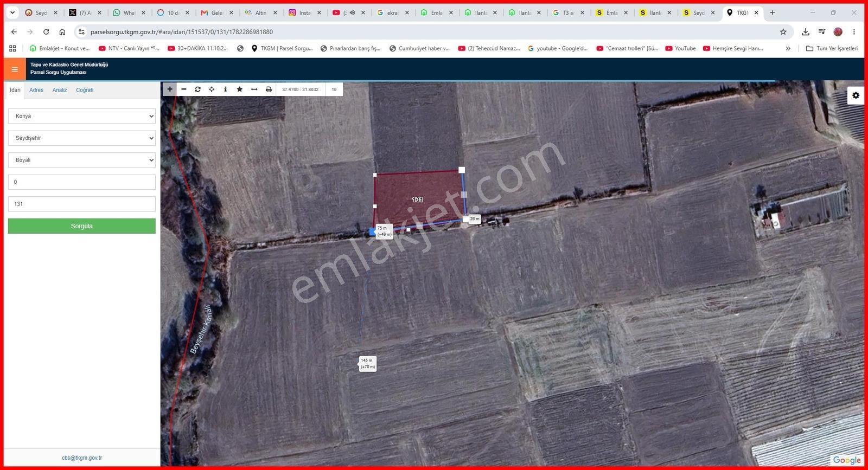Click the map refresh icon
Viewport: 868px width, 470px height.
click(197, 89)
